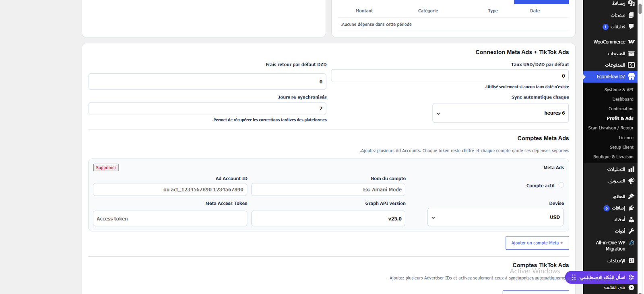Click the comments count badge showing 1

click(x=605, y=27)
